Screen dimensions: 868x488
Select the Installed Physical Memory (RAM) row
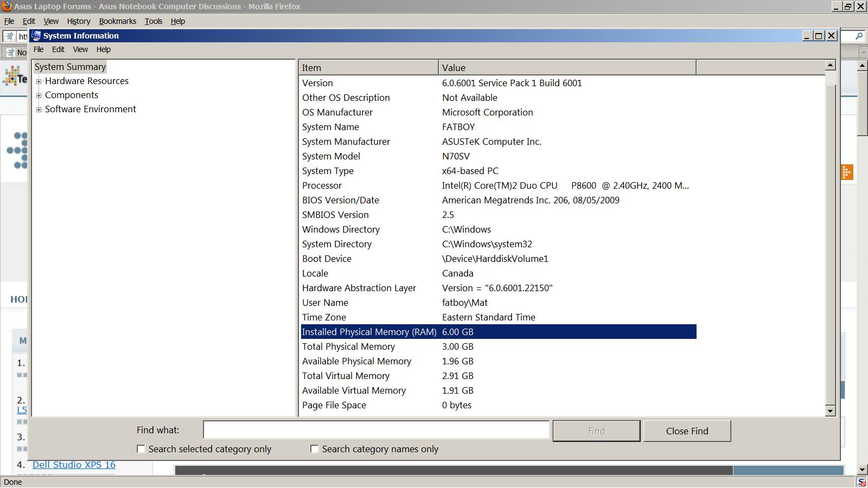click(x=499, y=332)
